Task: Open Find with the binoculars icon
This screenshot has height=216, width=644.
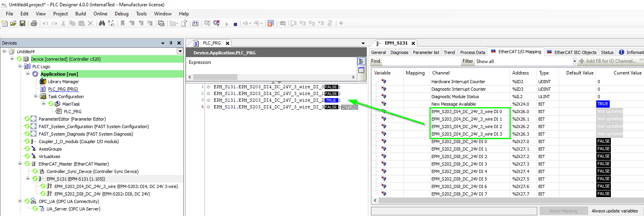Action: click(x=102, y=24)
